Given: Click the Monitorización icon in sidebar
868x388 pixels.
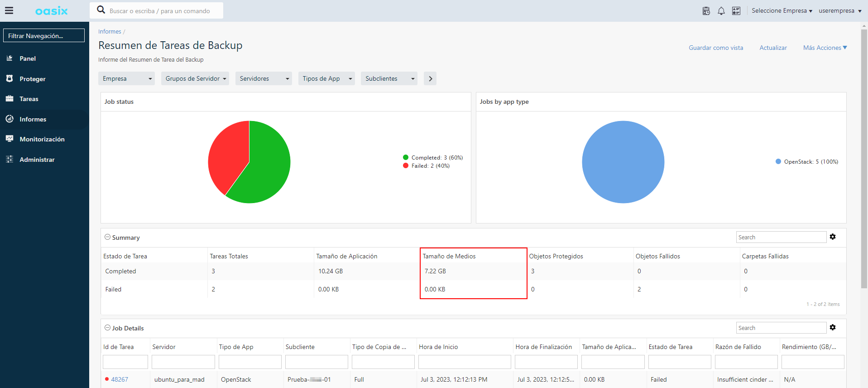Looking at the screenshot, I should (10, 139).
